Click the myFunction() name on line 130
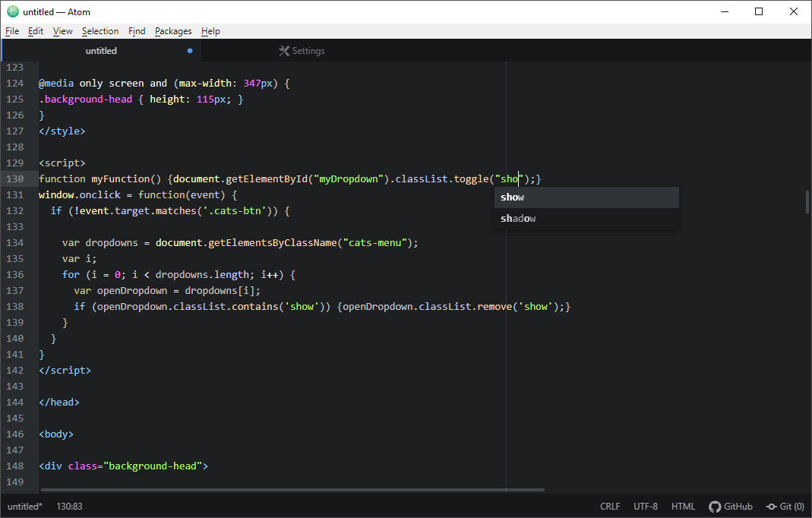This screenshot has height=518, width=812. (x=126, y=178)
